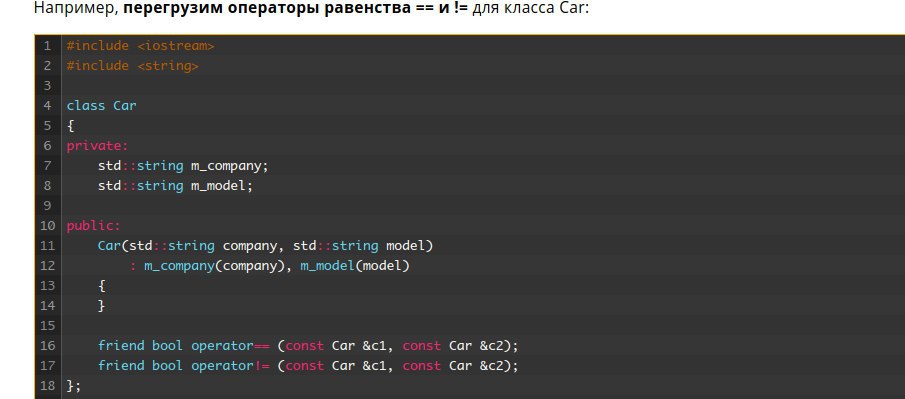The image size is (905, 399).
Task: Click the word 'Например,' in the heading sentence
Action: coord(77,9)
